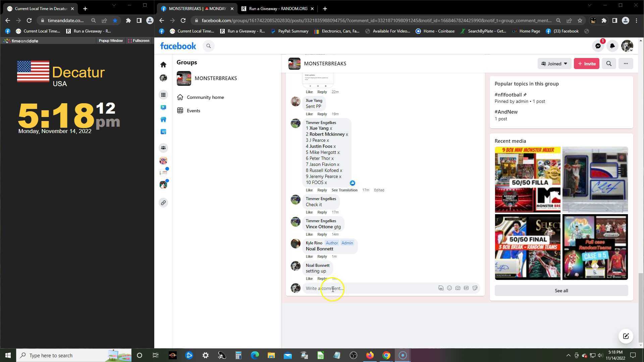Like Kyle Rino's Noal Bonnett comment
This screenshot has height=362, width=644.
pos(309,256)
